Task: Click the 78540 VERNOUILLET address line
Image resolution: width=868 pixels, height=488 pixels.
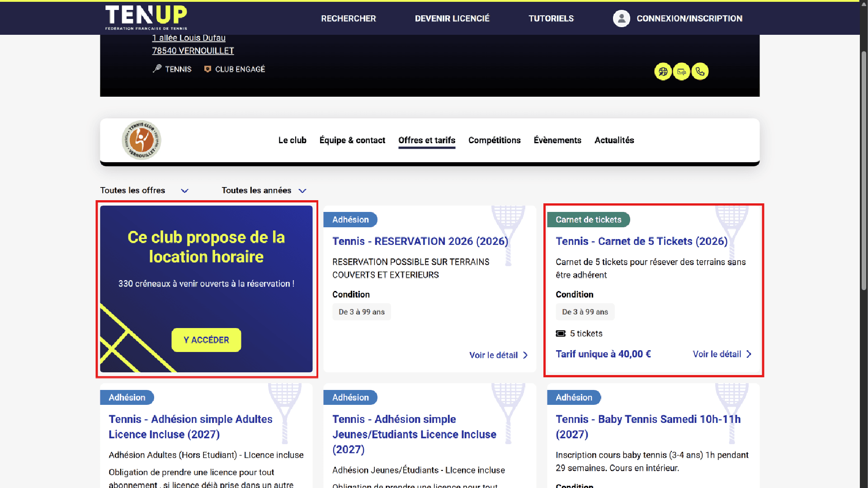Action: (x=193, y=51)
